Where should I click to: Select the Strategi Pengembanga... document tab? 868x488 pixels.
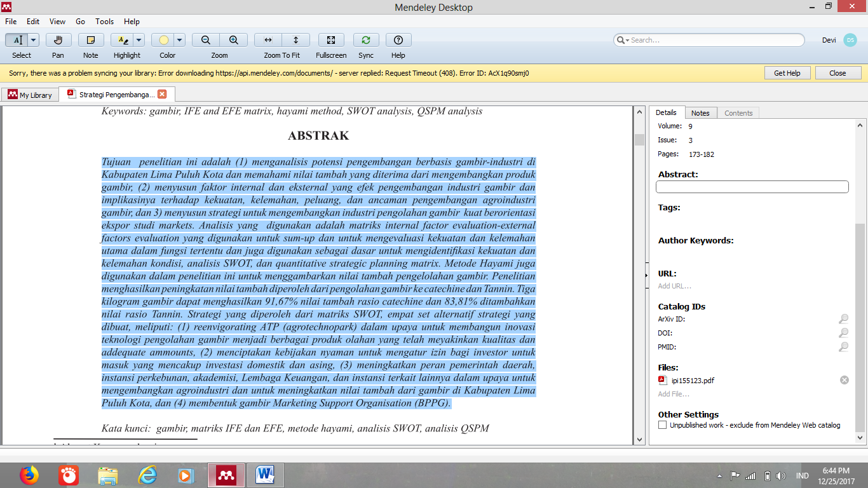tap(117, 94)
